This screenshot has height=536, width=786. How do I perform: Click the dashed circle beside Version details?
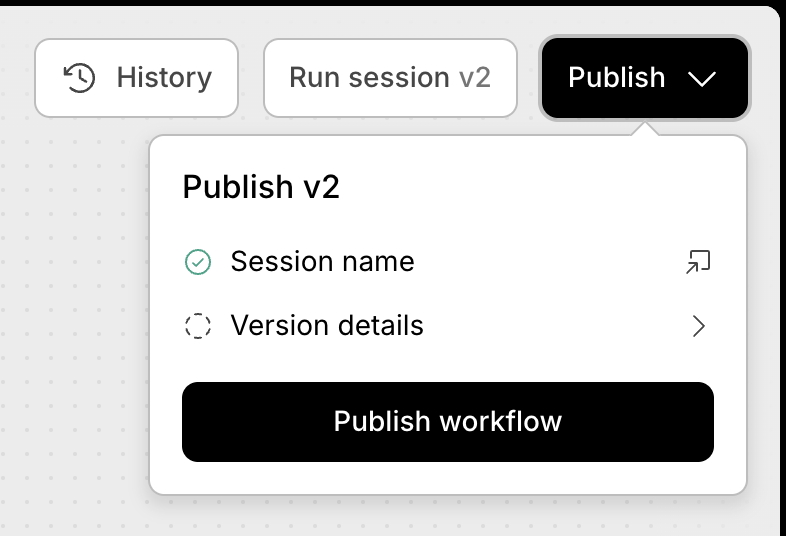198,326
